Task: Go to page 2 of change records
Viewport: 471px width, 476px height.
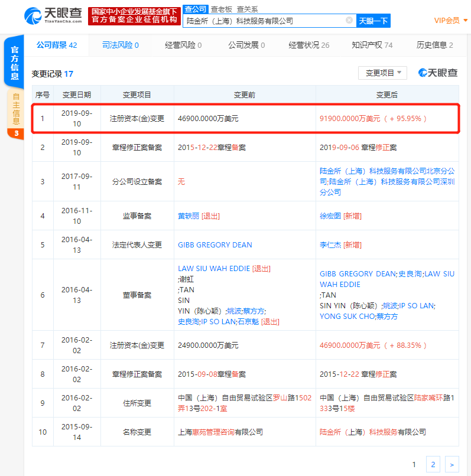Action: click(433, 465)
